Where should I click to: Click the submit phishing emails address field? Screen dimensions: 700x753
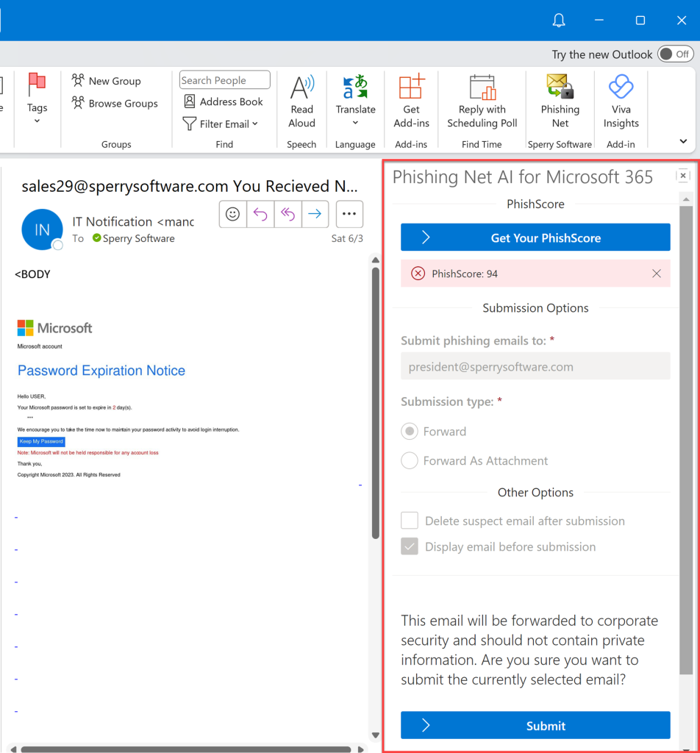coord(535,366)
